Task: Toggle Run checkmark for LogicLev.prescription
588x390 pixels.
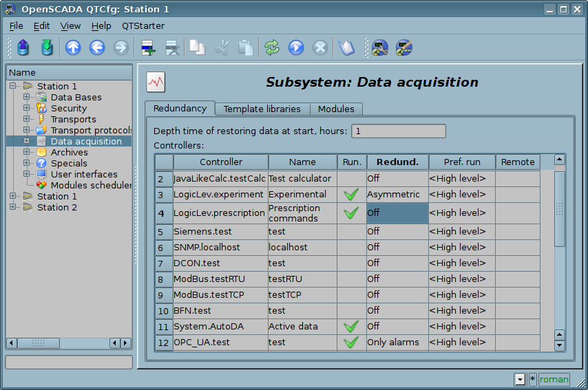Action: [x=351, y=213]
